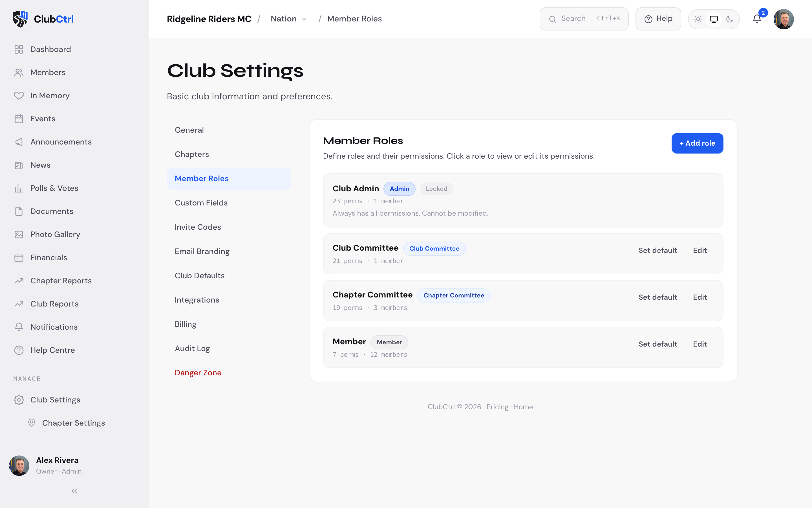This screenshot has width=812, height=508.
Task: Click the Help button in top bar
Action: pos(658,19)
